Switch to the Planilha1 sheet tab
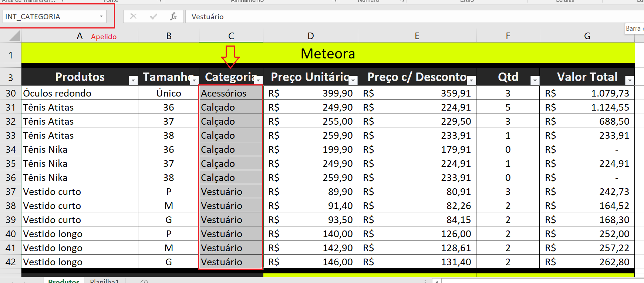644x283 pixels. pyautogui.click(x=104, y=281)
